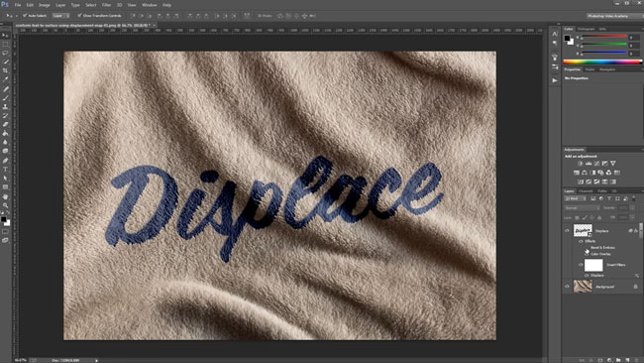Select the Lasso tool
Screen dimensions: 644x363
pyautogui.click(x=5, y=53)
